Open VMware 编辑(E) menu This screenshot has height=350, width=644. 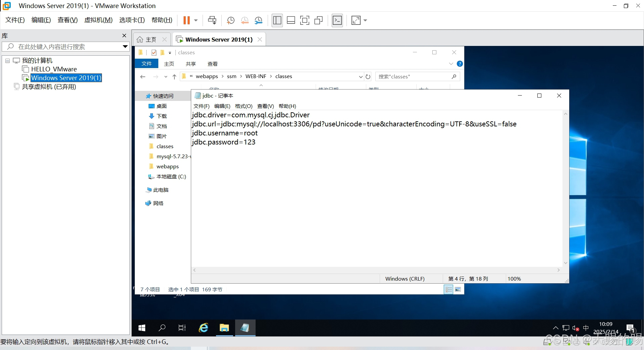pos(41,20)
